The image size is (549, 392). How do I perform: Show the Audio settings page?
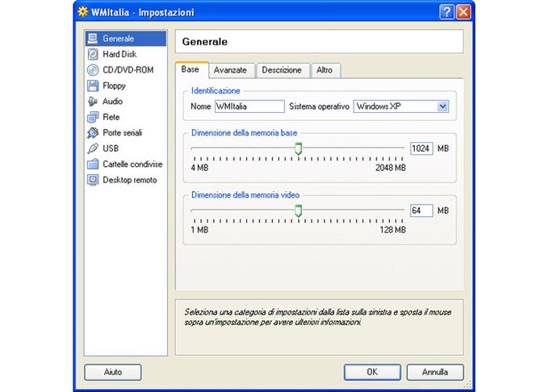pyautogui.click(x=126, y=102)
